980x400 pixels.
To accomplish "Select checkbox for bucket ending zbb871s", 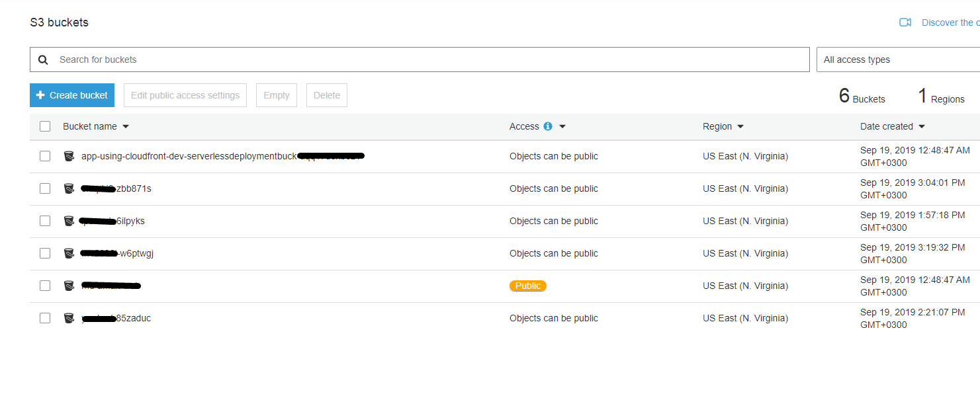I will (x=45, y=188).
